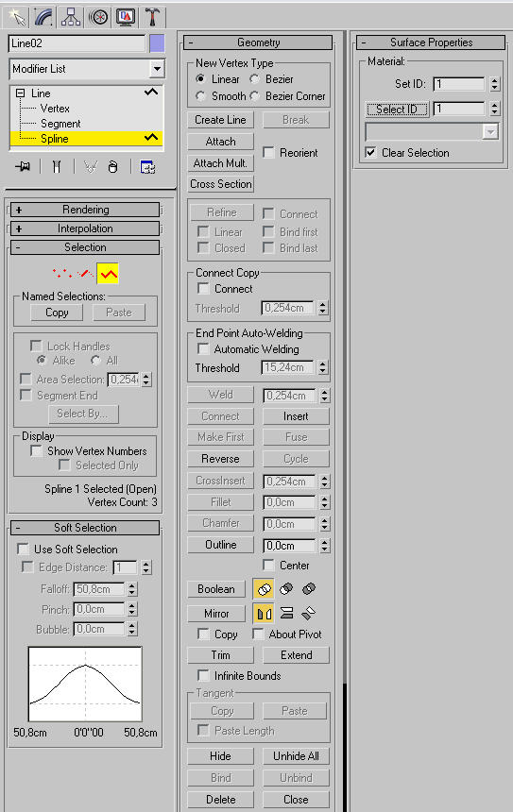
Task: Click Remove Modifier from stack icon
Action: coord(112,167)
